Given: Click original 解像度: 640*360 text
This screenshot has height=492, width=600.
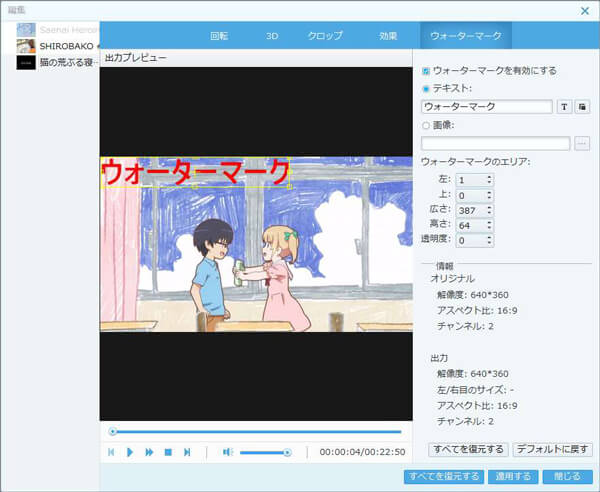Looking at the screenshot, I should pos(473,295).
